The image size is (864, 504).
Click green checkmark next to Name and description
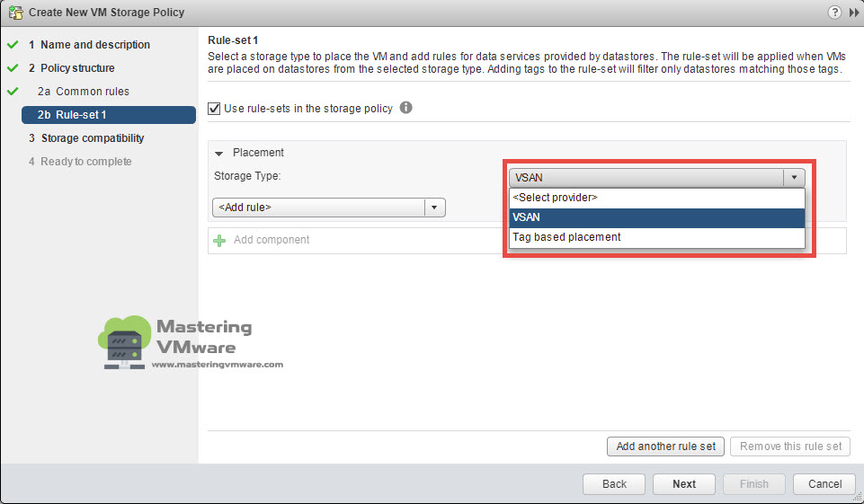pos(13,45)
